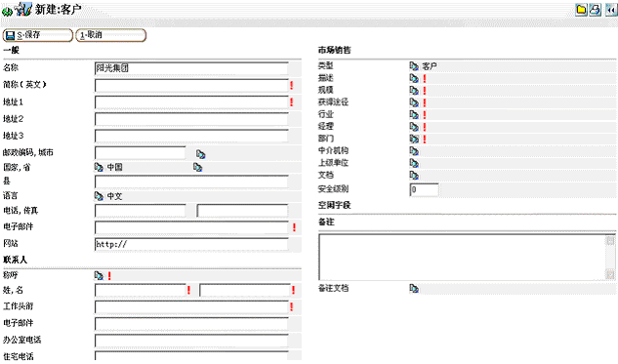Click the 地址1 input field
Viewport: 618px width, 364px height.
coord(191,102)
